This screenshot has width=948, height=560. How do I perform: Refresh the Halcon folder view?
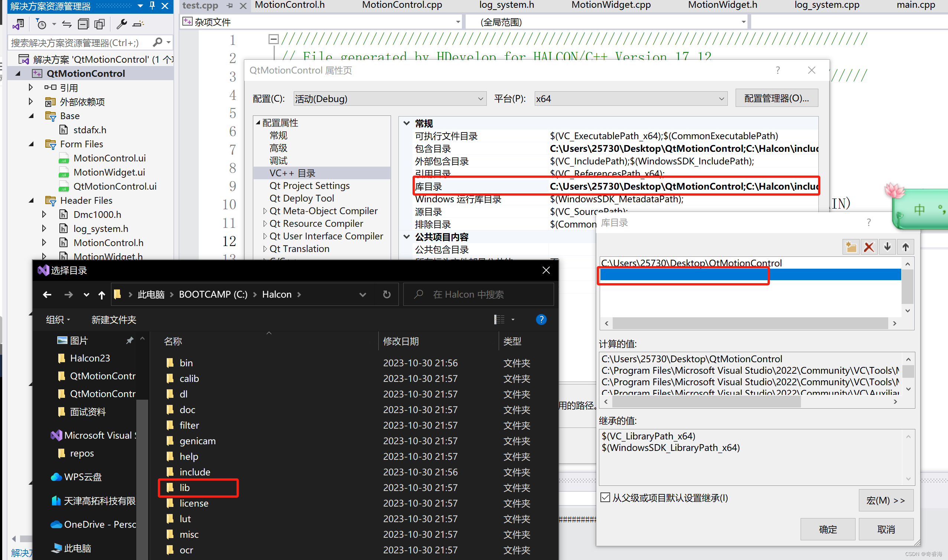click(387, 294)
